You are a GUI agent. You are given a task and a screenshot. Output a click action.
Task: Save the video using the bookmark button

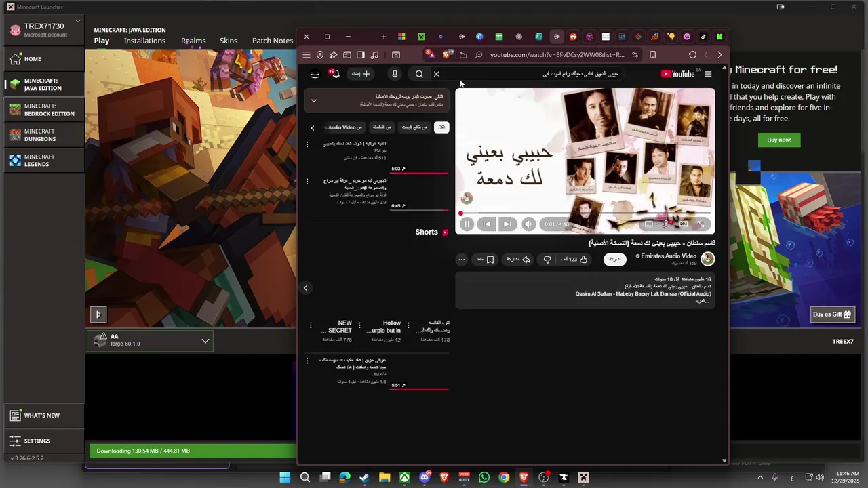486,260
